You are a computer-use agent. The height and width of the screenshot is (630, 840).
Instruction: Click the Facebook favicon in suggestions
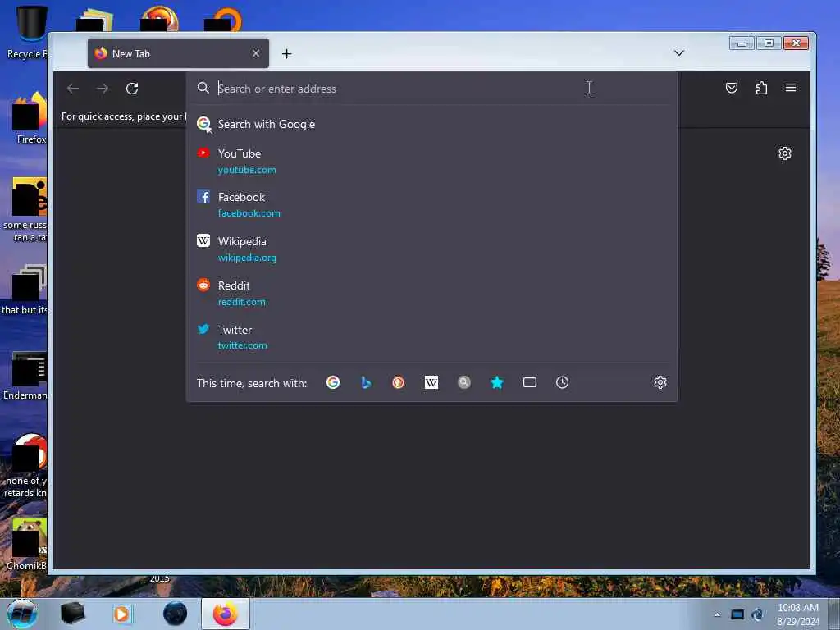pyautogui.click(x=203, y=196)
